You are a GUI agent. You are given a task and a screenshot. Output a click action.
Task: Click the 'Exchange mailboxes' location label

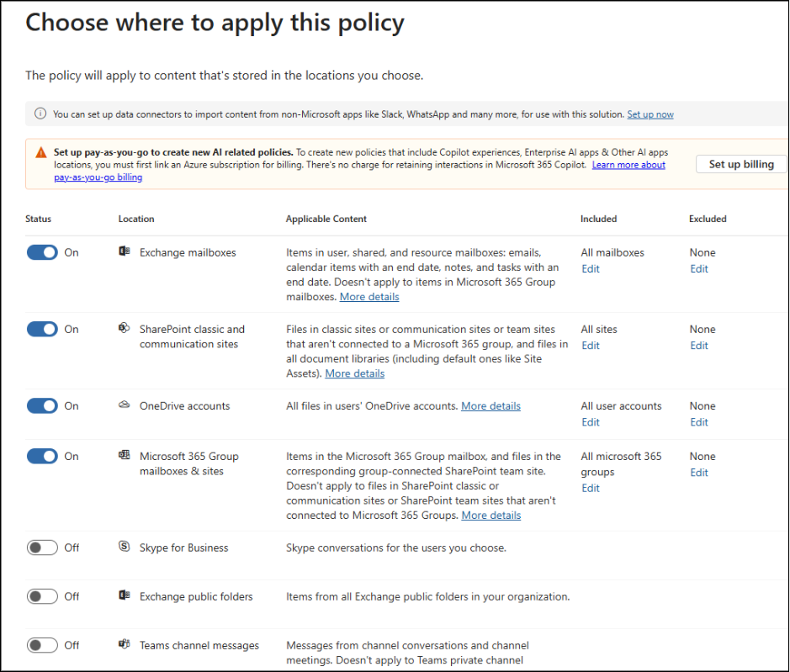(x=188, y=253)
